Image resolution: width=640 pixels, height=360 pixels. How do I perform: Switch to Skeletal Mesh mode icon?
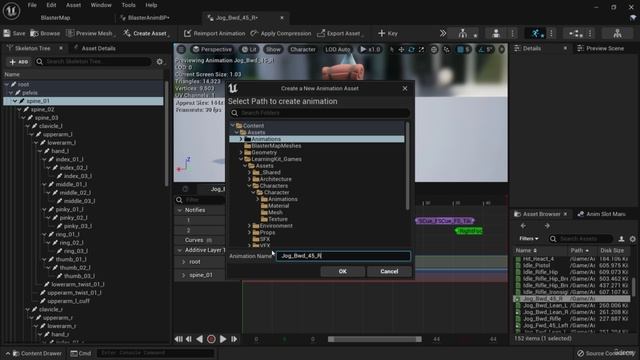point(496,33)
